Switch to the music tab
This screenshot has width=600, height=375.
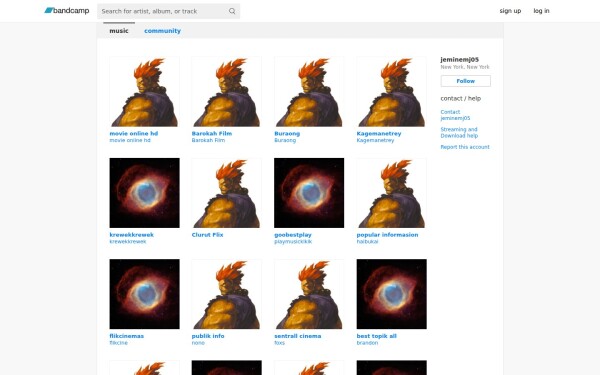click(119, 31)
